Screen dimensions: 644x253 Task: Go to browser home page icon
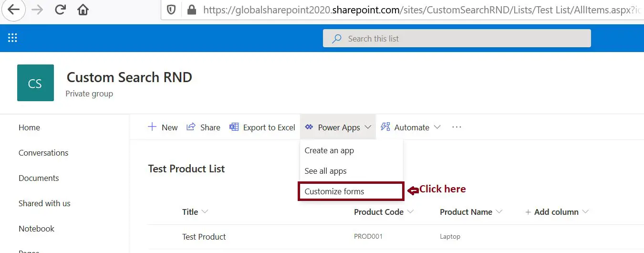[x=83, y=10]
